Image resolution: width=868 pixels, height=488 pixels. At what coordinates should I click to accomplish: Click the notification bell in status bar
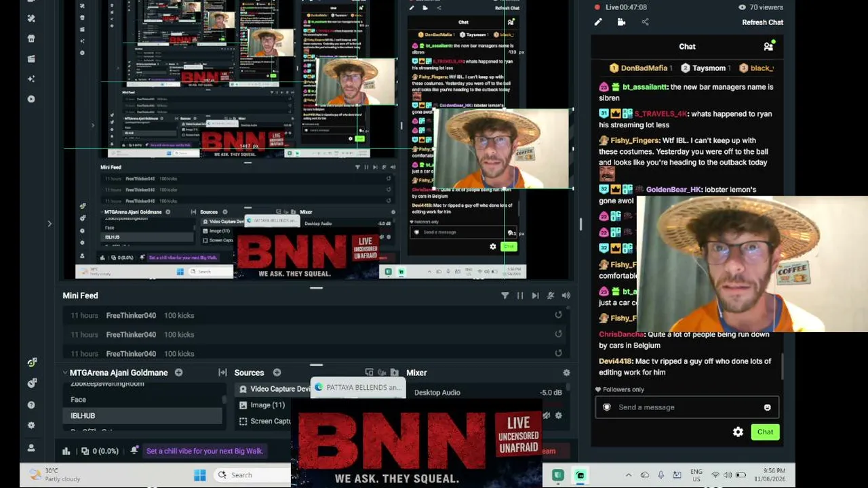click(134, 450)
